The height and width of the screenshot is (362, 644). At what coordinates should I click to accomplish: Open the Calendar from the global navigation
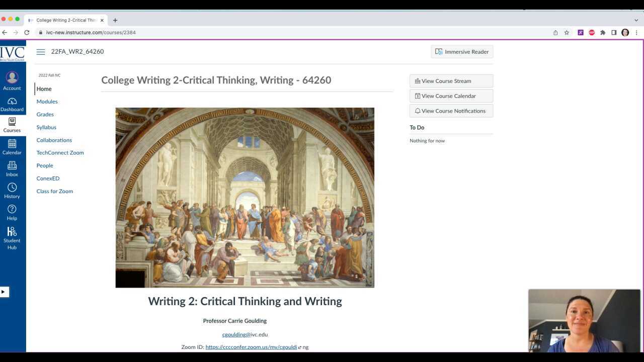tap(12, 145)
